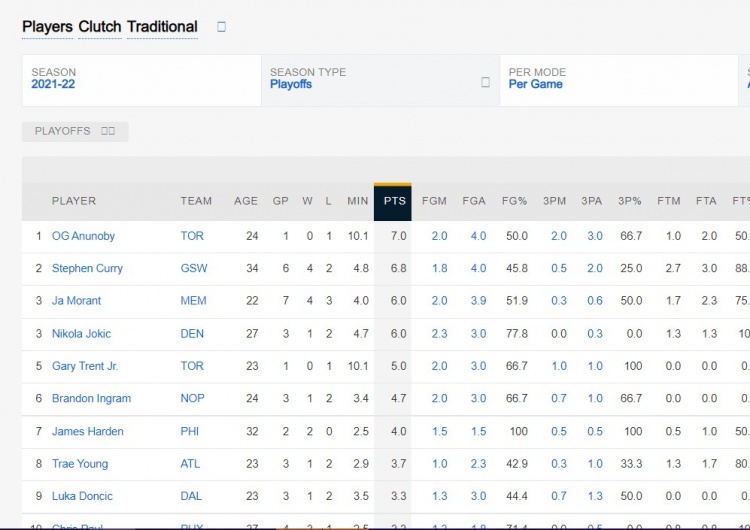750x530 pixels.
Task: Sort table by AGE column
Action: 245,201
